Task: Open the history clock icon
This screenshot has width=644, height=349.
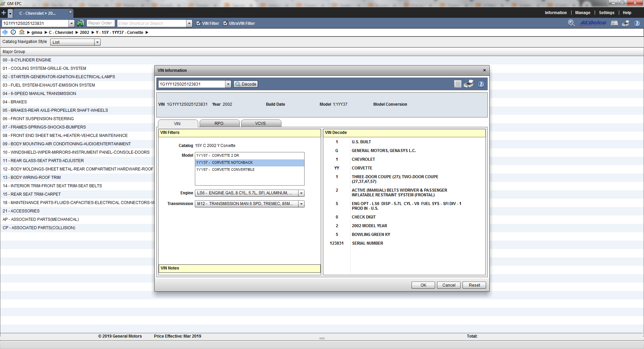Action: pyautogui.click(x=13, y=32)
